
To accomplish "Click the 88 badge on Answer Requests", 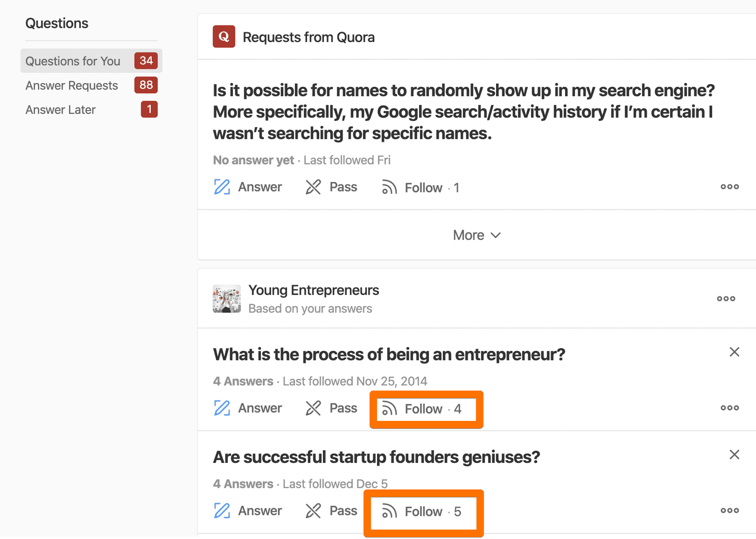I will [x=146, y=85].
